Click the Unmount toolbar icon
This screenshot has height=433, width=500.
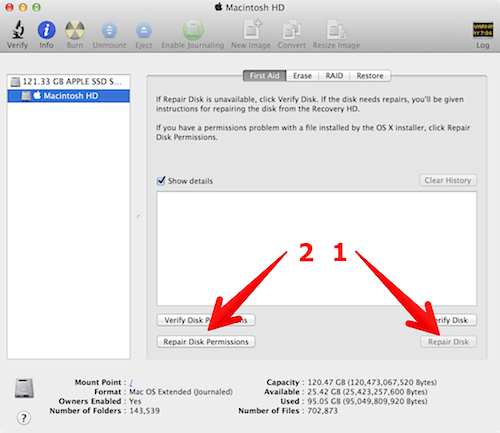109,31
